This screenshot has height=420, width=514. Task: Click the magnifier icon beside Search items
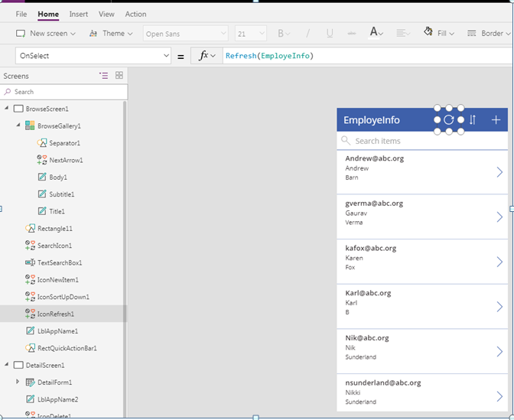(x=346, y=141)
